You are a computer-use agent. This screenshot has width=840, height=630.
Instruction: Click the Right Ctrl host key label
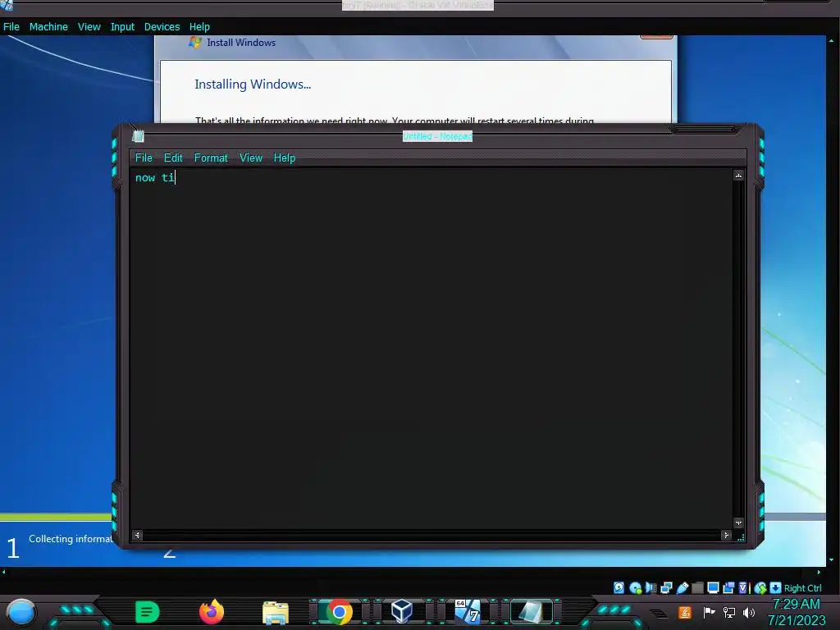pos(802,588)
